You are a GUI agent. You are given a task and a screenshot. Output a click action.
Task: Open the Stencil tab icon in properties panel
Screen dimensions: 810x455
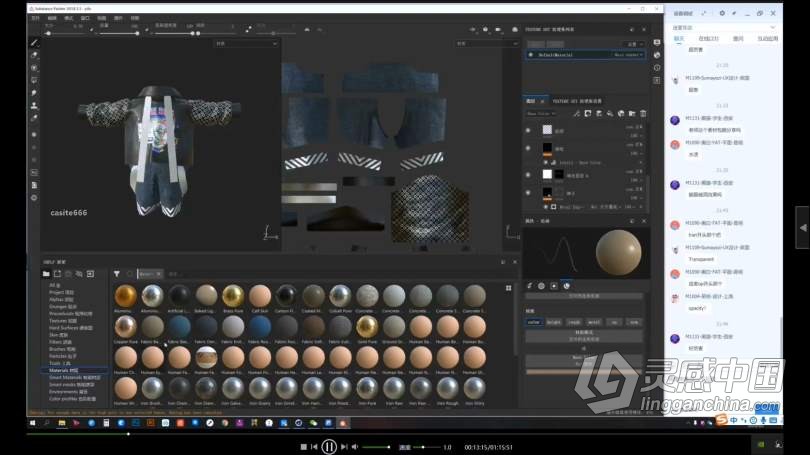pos(554,286)
